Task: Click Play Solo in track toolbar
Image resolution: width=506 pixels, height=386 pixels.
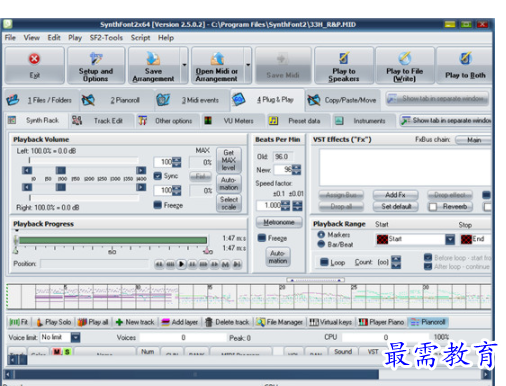Action: click(x=53, y=322)
